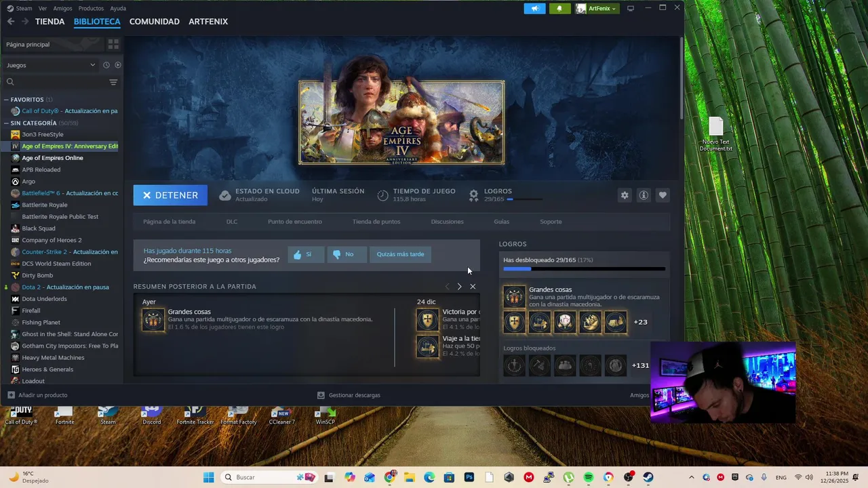Open Tienda de puntos tab
The image size is (868, 488).
pos(376,222)
